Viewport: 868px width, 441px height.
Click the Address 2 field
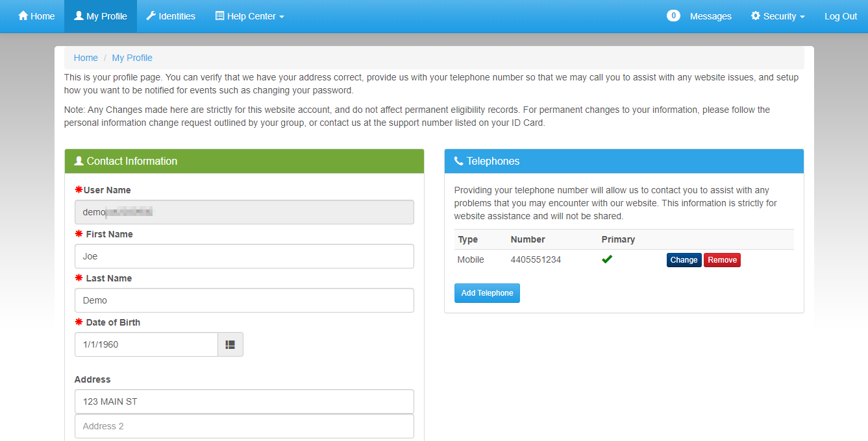[244, 426]
